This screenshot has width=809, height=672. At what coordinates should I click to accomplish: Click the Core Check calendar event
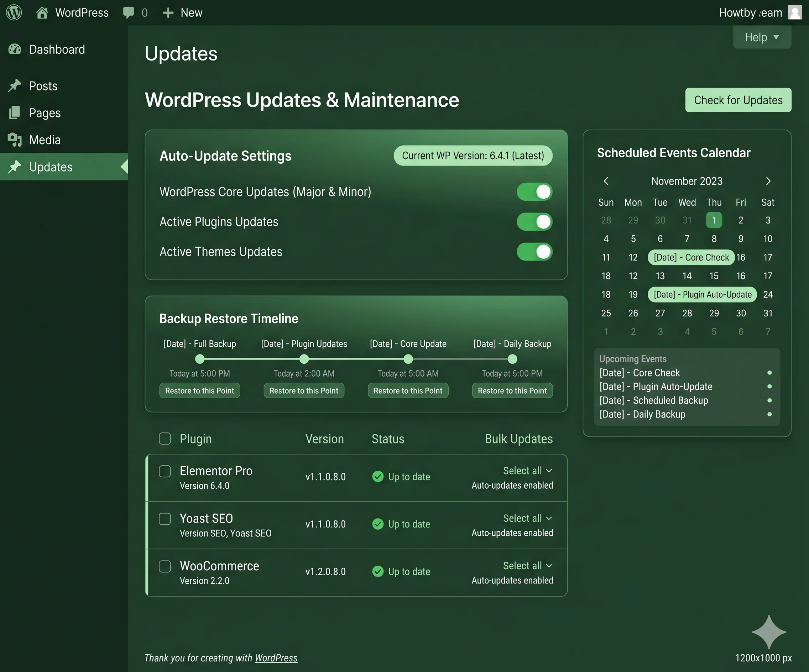[x=691, y=257]
